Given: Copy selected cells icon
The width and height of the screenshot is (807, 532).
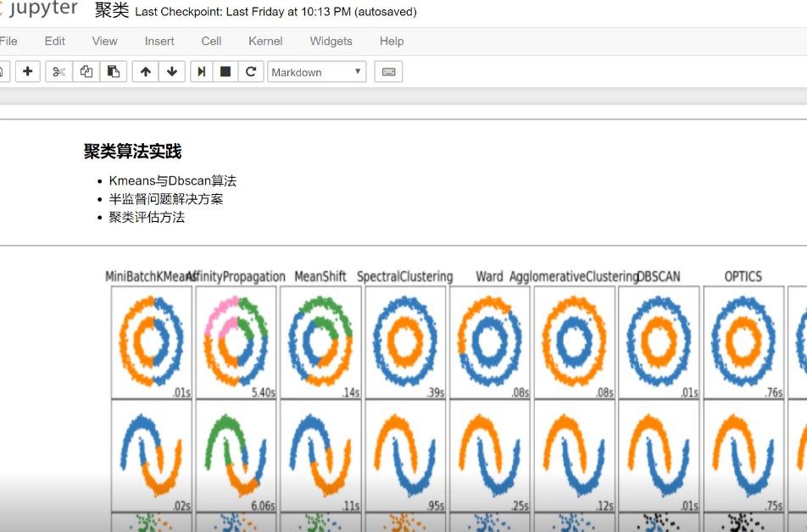Looking at the screenshot, I should tap(86, 72).
